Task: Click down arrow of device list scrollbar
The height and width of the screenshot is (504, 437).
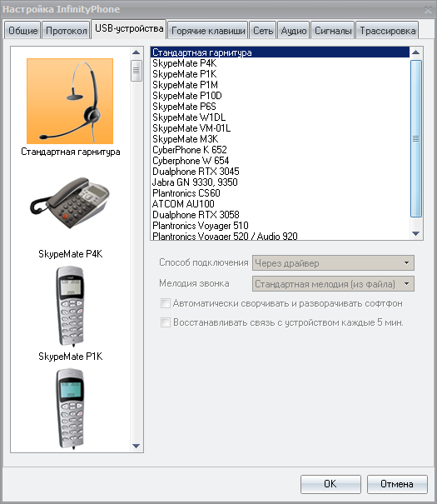Action: 416,234
